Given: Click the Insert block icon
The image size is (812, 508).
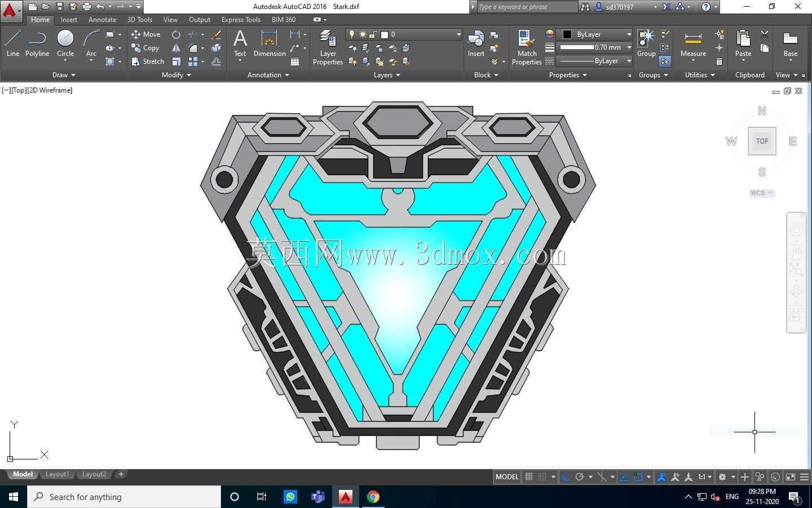Looking at the screenshot, I should (476, 44).
